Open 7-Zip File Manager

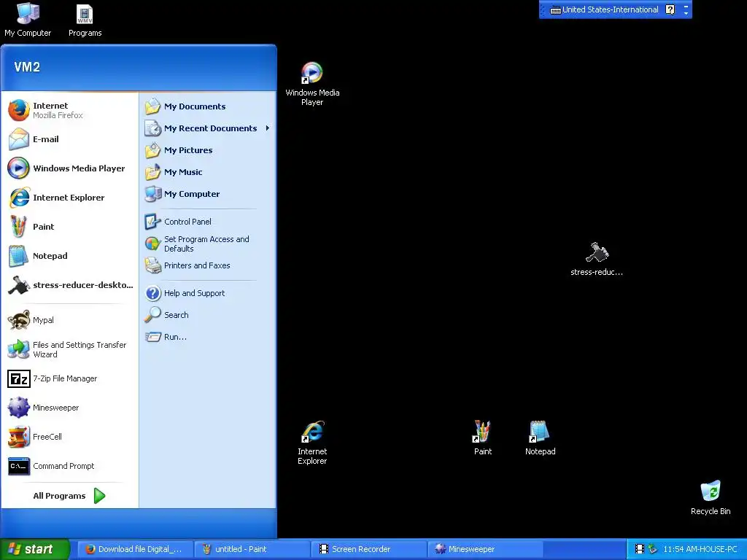pyautogui.click(x=69, y=378)
